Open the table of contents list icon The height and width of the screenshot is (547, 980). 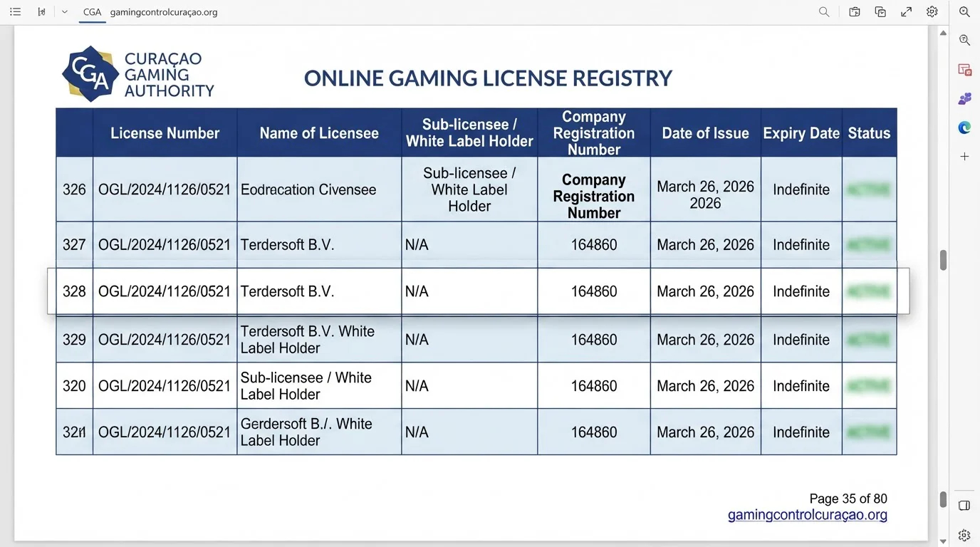15,12
